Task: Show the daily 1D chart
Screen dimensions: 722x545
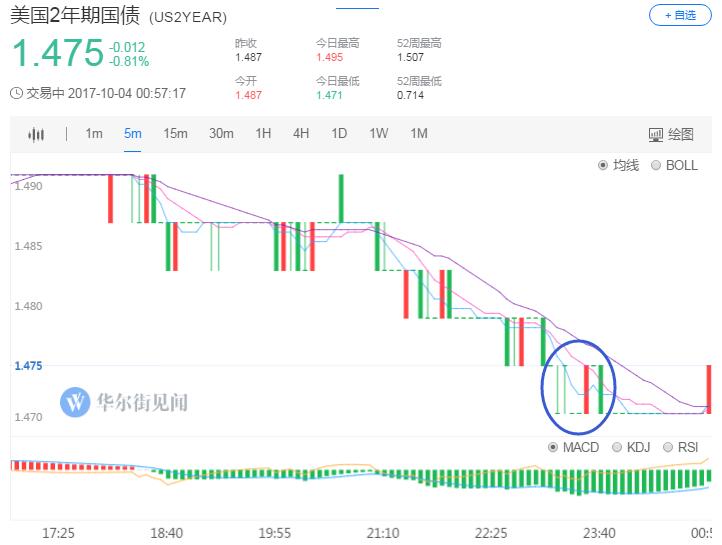Action: [x=339, y=134]
